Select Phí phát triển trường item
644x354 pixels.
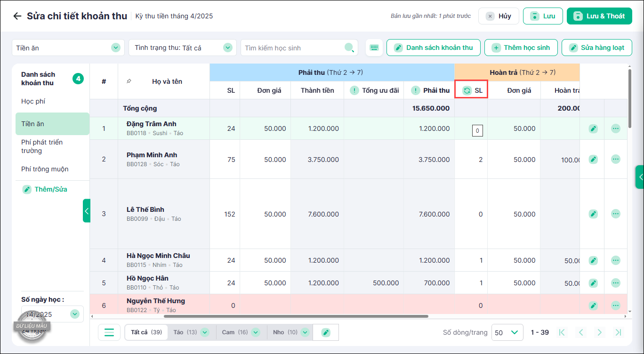(x=42, y=146)
